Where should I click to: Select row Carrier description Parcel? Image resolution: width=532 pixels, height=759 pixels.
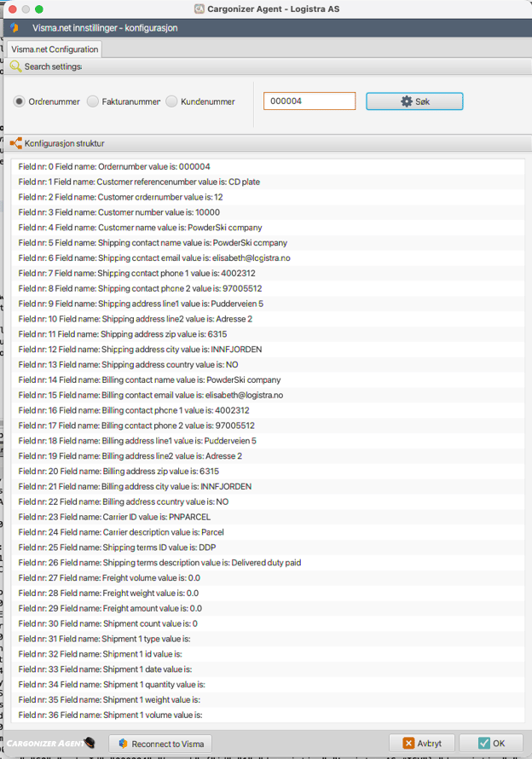pos(268,532)
